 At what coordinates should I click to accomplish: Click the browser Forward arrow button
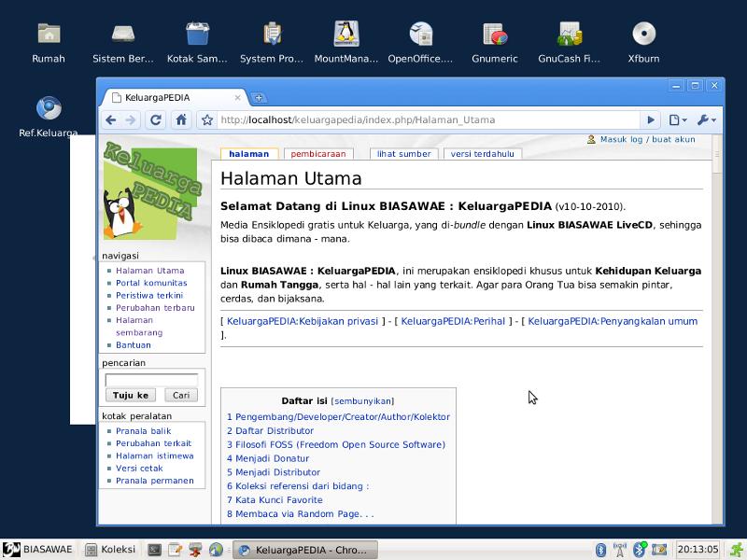(131, 119)
